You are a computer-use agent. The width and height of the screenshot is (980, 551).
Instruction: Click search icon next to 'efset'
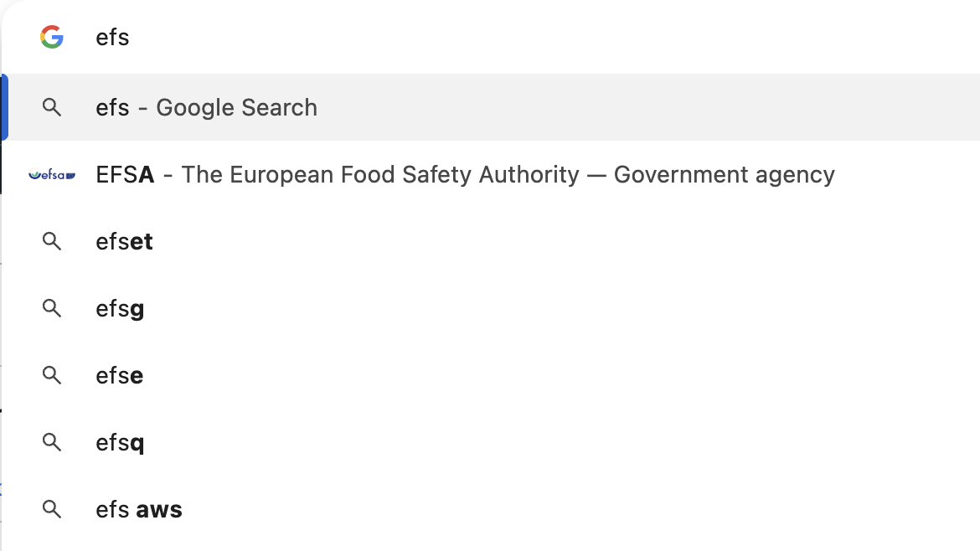pyautogui.click(x=52, y=242)
